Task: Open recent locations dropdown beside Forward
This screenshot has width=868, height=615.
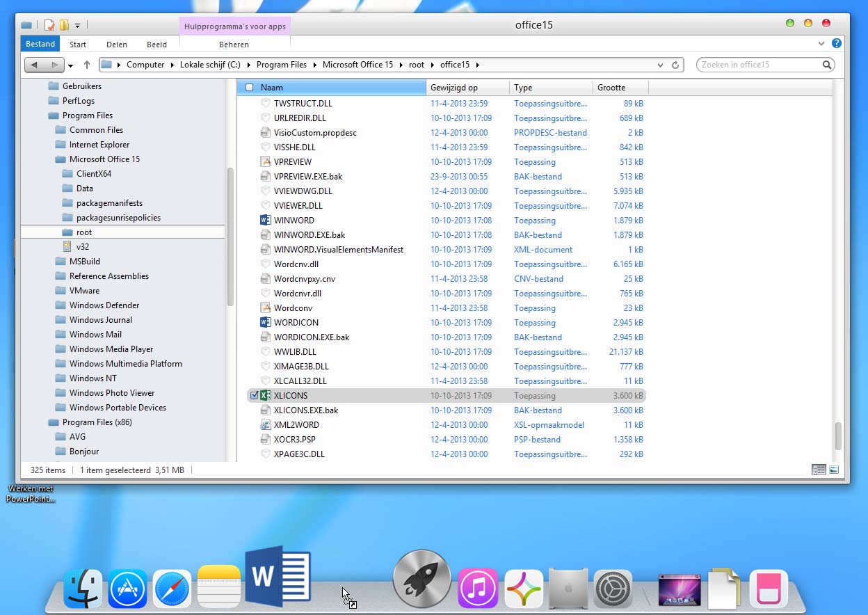Action: pyautogui.click(x=71, y=65)
